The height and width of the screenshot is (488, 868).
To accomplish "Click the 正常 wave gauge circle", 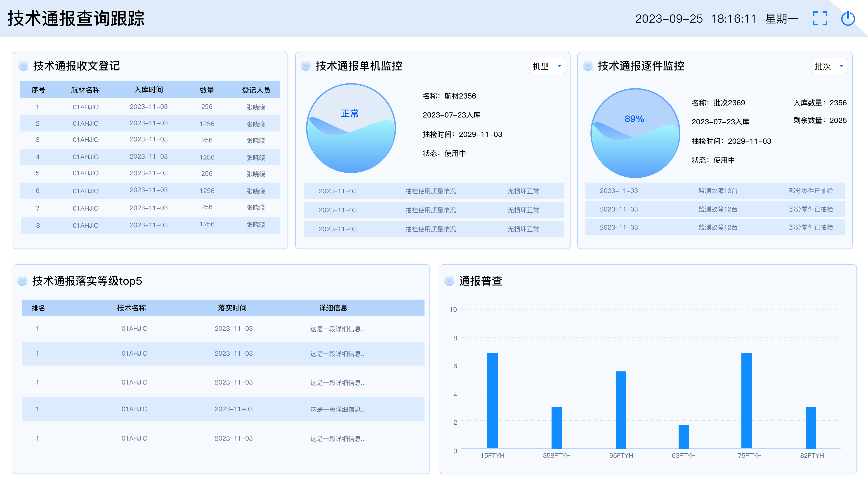I will coord(351,128).
